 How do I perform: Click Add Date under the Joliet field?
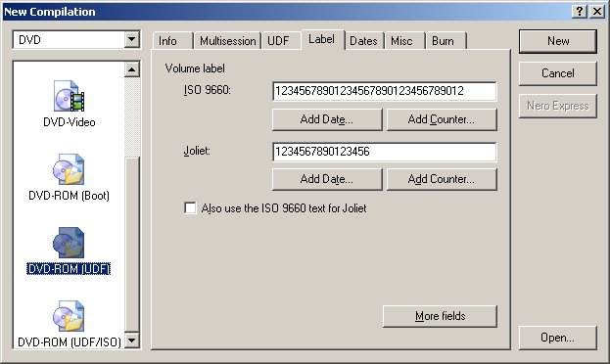coord(327,179)
